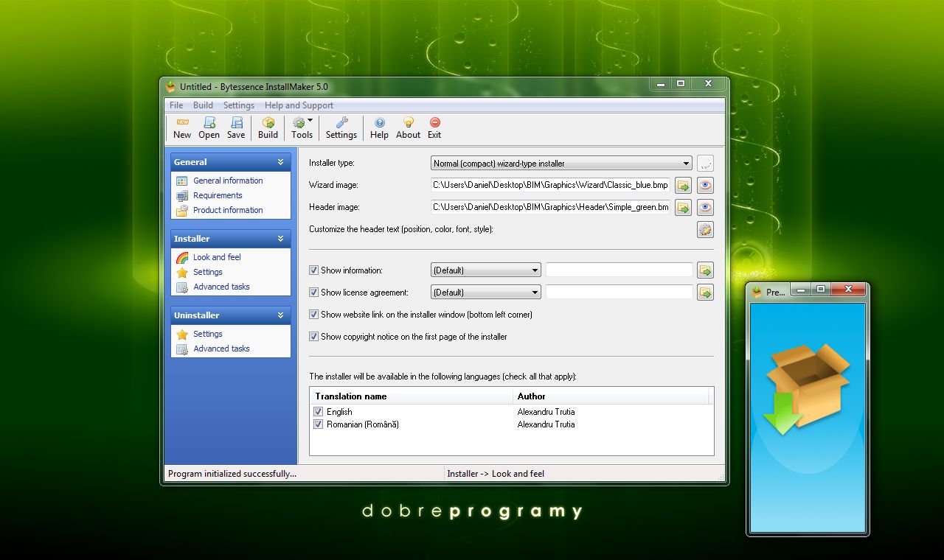The height and width of the screenshot is (560, 944).
Task: Open Uninstaller Advanced tasks in sidebar
Action: (221, 349)
